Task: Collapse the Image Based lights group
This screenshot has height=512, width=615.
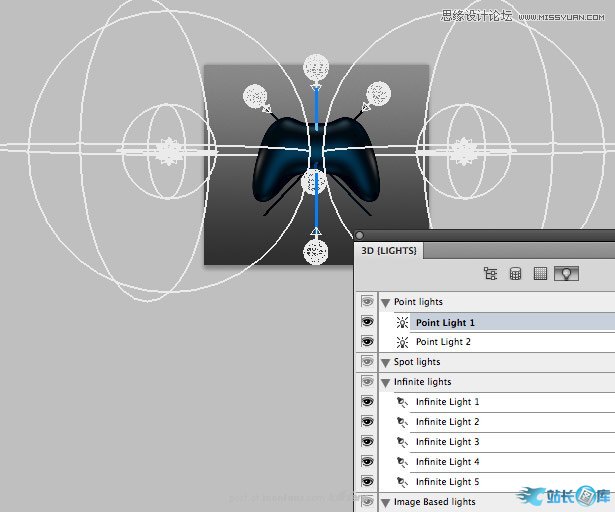Action: pos(385,502)
